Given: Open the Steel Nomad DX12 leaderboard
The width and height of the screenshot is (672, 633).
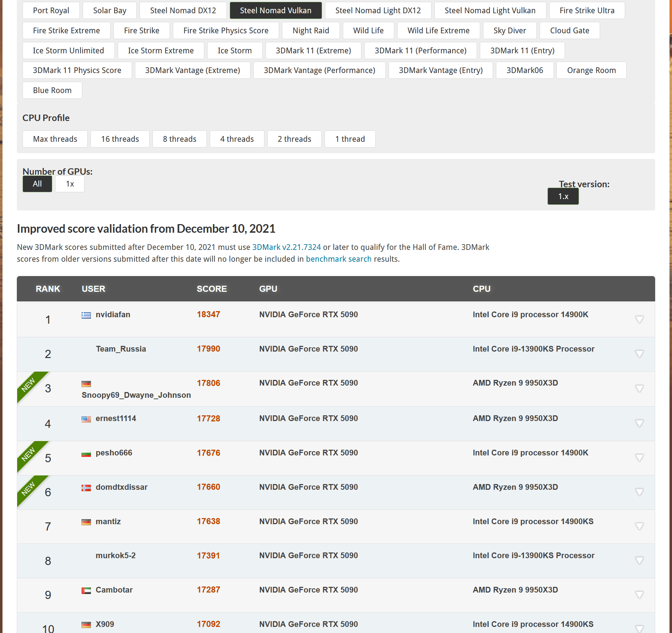Looking at the screenshot, I should click(183, 10).
